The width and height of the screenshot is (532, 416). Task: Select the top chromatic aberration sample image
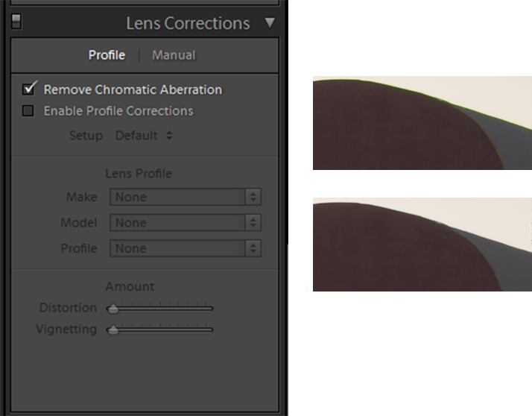tap(422, 123)
